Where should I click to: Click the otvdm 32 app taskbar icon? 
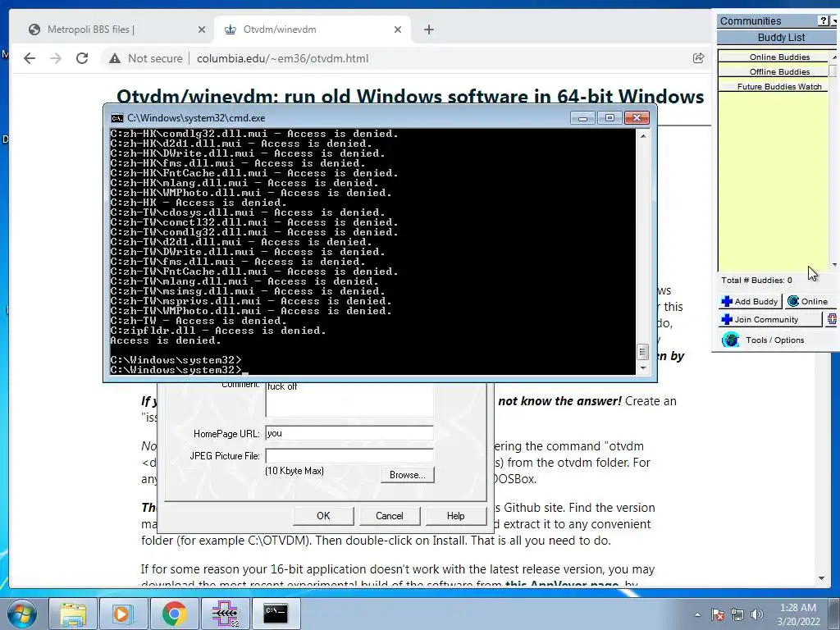pyautogui.click(x=225, y=614)
